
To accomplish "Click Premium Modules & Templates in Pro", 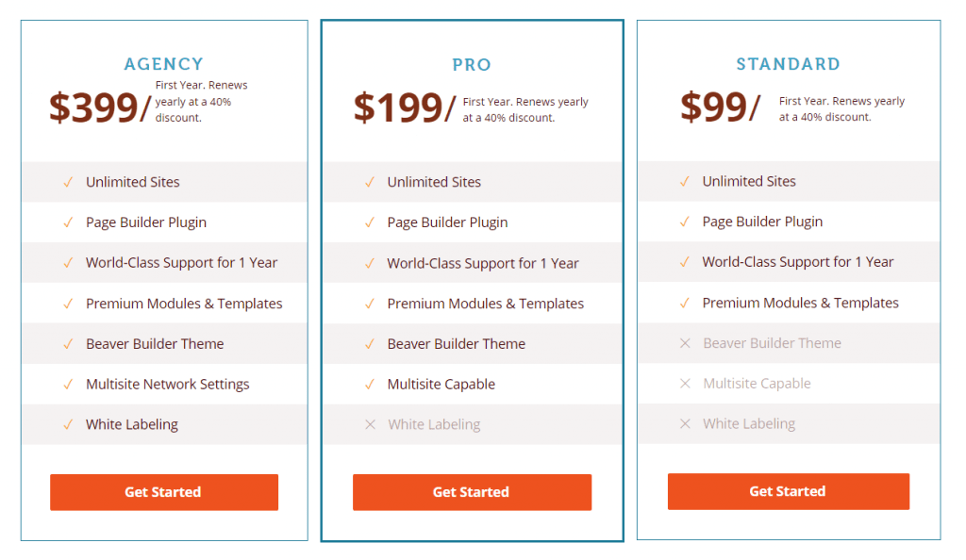I will [486, 304].
